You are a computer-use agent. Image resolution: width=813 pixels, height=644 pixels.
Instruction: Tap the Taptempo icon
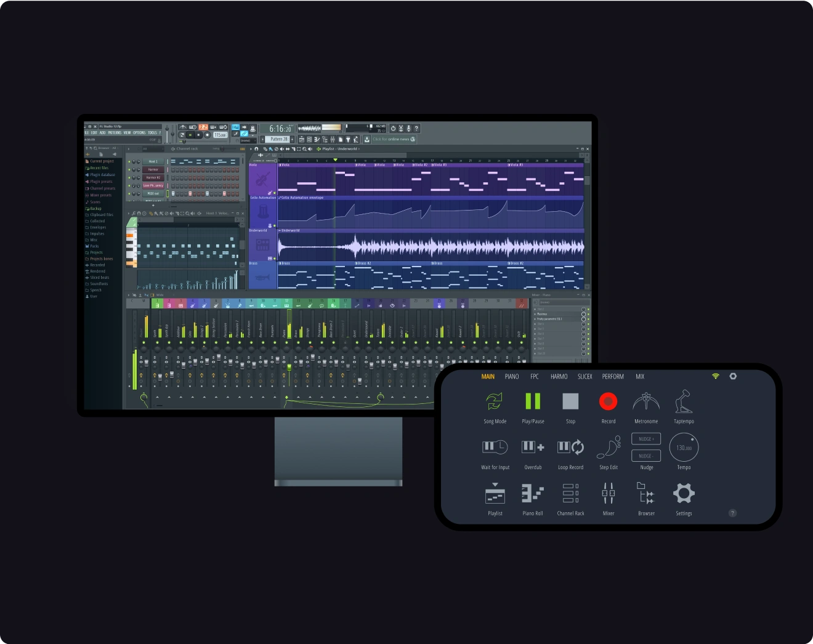point(684,401)
